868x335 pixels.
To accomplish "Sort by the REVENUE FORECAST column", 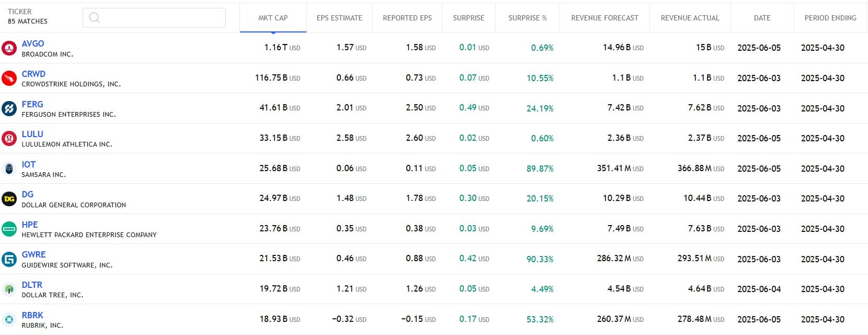I will click(604, 18).
